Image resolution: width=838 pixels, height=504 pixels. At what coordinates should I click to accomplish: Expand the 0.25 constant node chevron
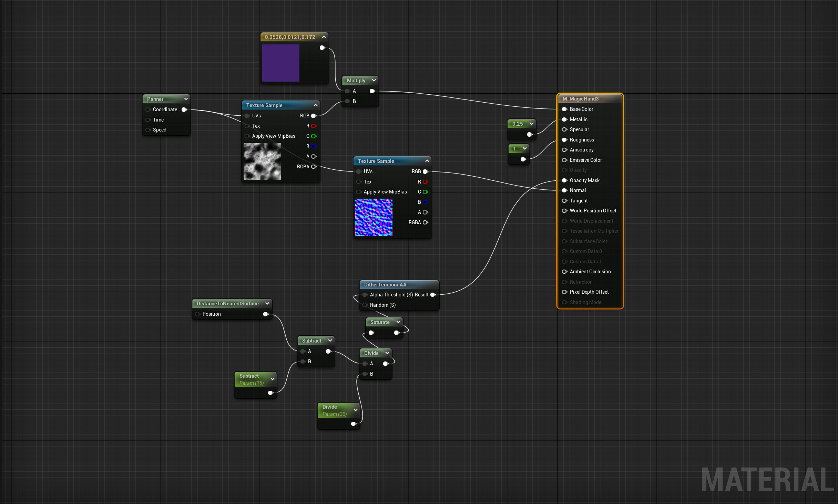click(532, 124)
